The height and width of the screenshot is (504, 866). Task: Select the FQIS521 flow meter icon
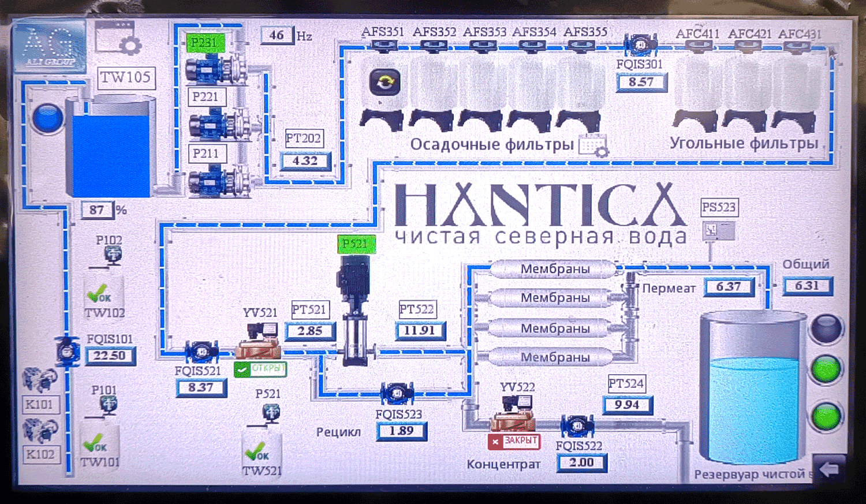coord(201,352)
